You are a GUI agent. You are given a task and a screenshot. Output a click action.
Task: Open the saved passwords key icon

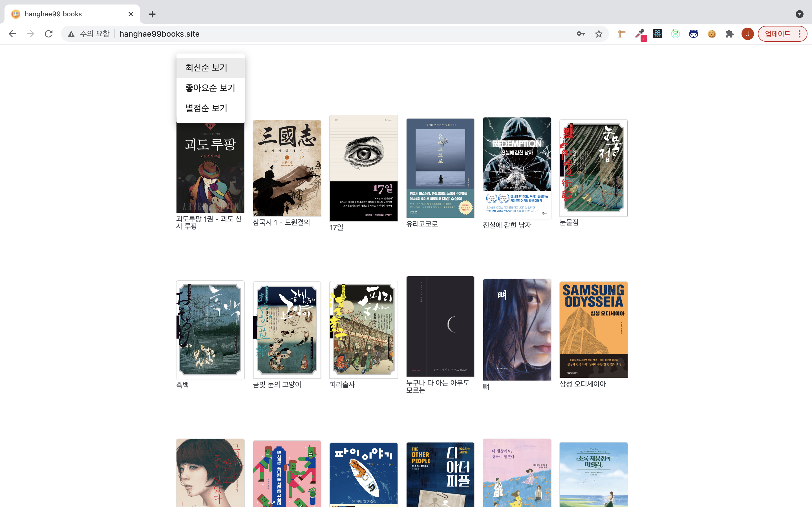[581, 34]
